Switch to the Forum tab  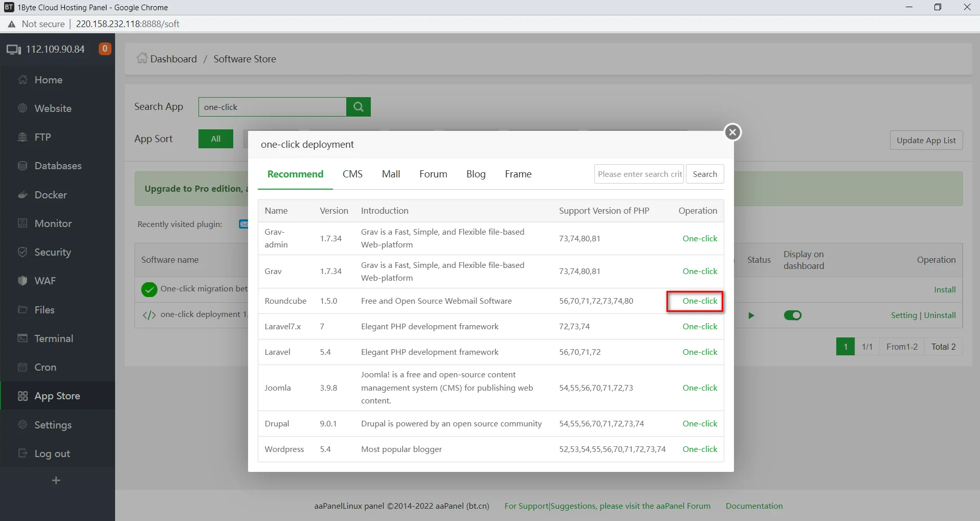point(433,174)
